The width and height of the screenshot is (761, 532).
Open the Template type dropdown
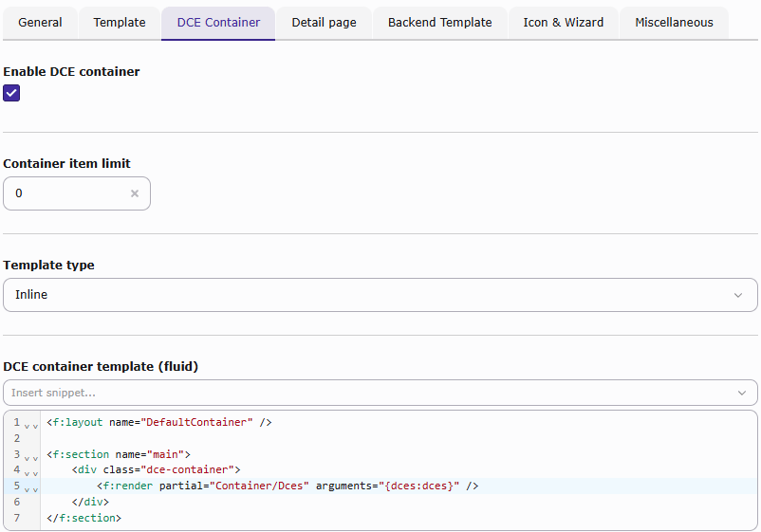point(380,295)
